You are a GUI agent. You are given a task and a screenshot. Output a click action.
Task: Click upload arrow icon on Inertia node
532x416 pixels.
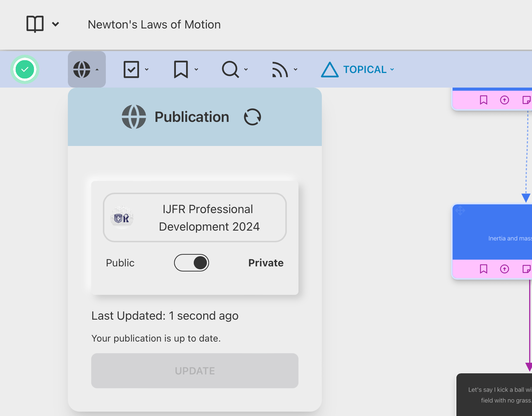click(x=504, y=269)
